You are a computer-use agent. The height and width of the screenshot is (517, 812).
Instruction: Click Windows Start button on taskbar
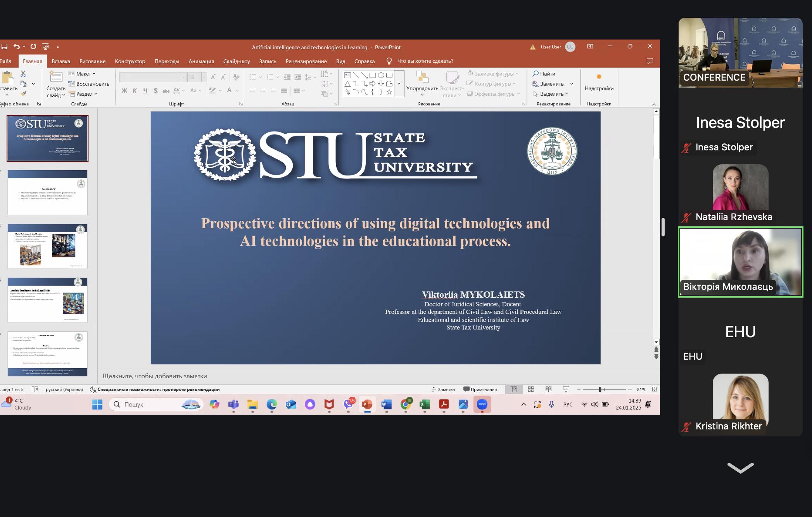97,405
